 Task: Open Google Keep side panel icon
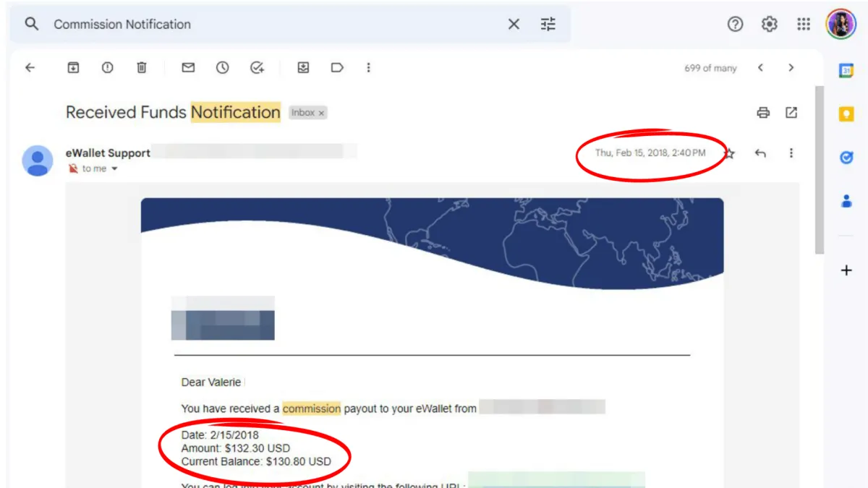point(846,114)
